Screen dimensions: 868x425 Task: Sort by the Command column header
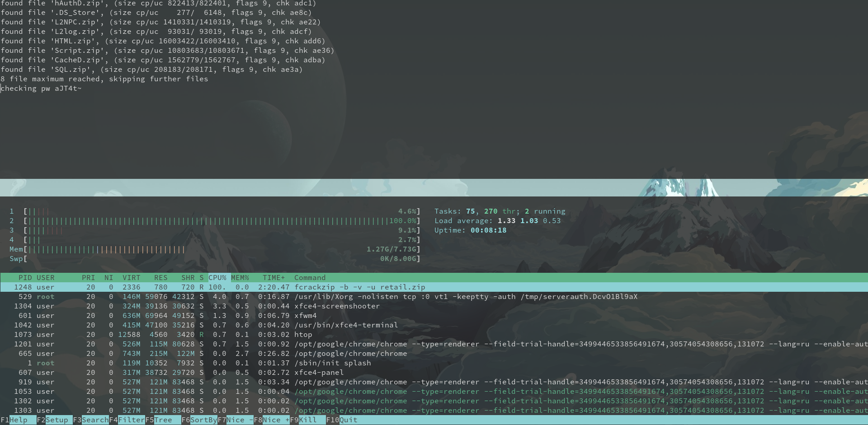tap(310, 278)
